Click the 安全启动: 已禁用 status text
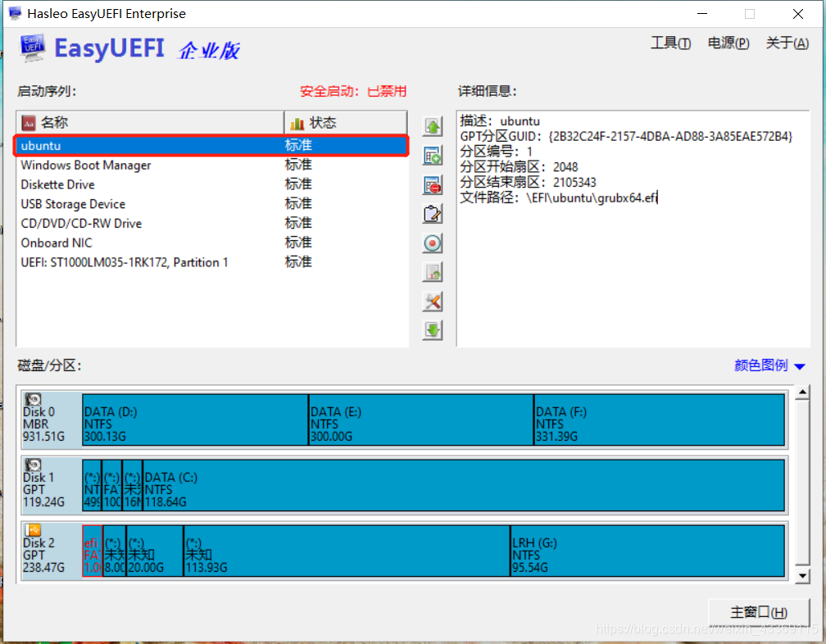826x644 pixels. (x=353, y=91)
